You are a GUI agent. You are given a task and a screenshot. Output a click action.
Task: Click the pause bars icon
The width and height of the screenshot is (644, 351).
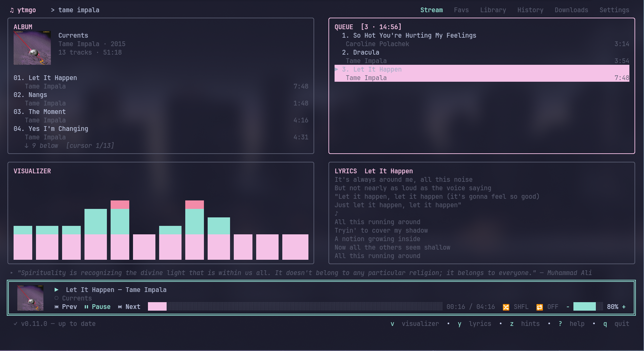(87, 307)
